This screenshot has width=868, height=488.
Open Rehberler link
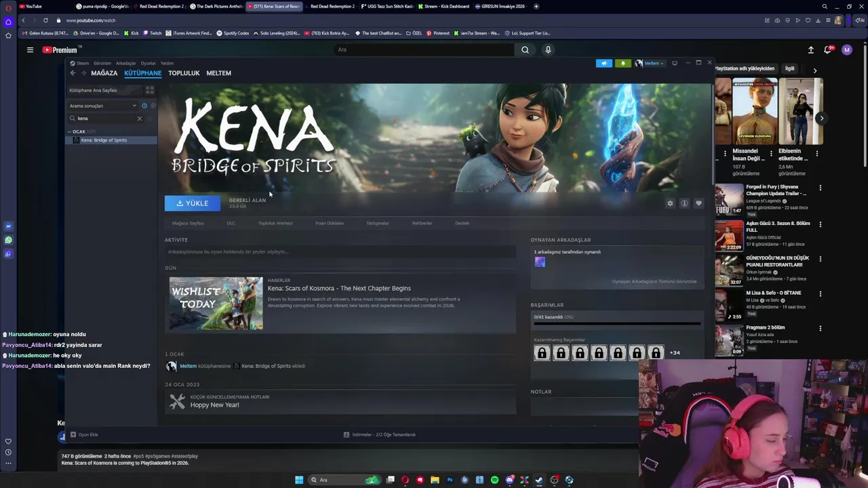(422, 223)
